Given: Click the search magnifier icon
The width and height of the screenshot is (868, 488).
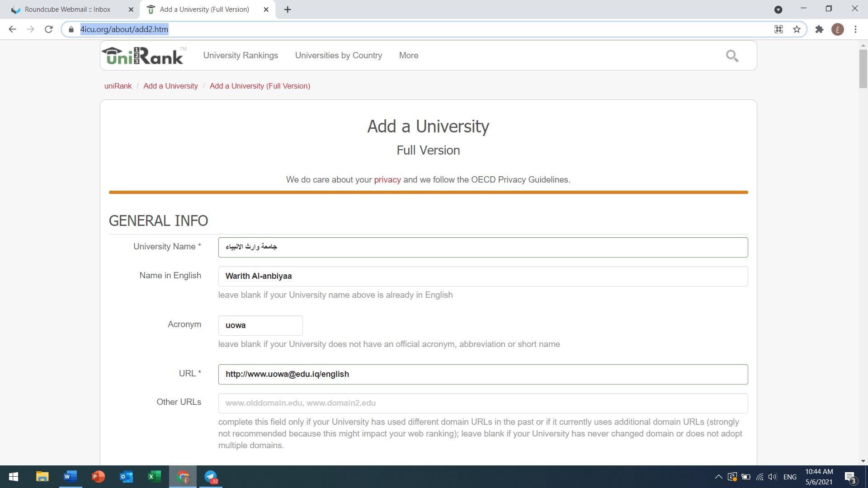Looking at the screenshot, I should 732,56.
